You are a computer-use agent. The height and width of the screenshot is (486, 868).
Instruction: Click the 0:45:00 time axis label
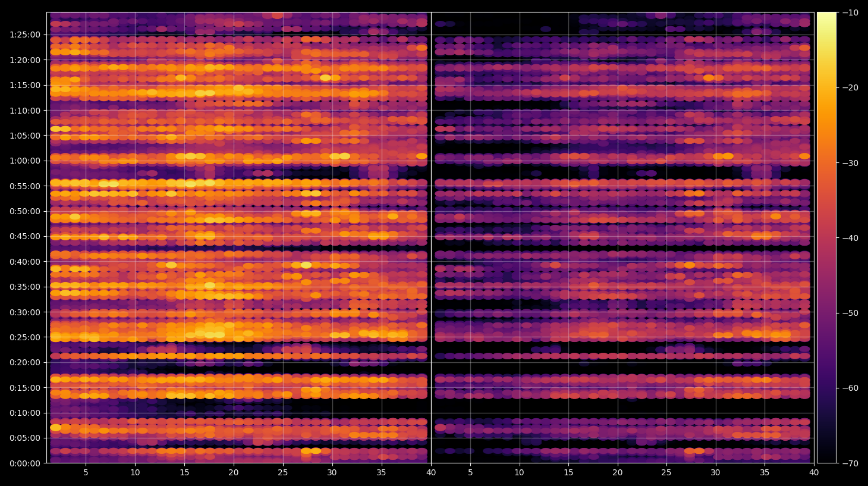(25, 236)
